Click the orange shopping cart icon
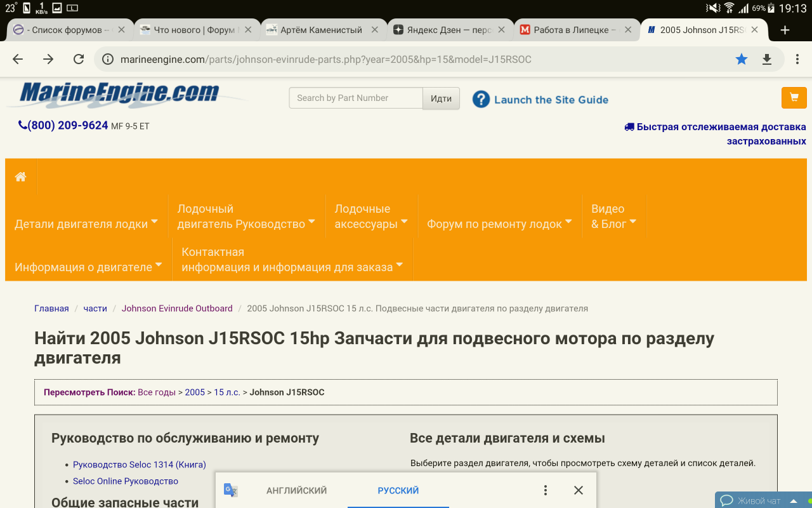This screenshot has height=508, width=812. pyautogui.click(x=794, y=98)
